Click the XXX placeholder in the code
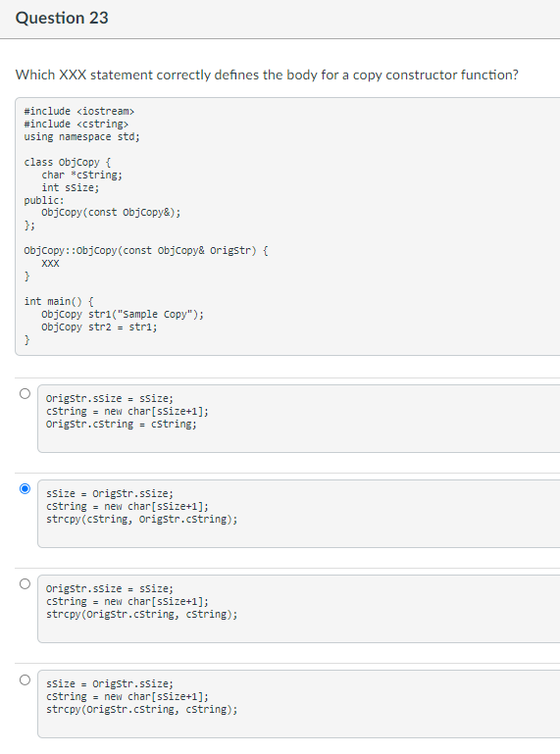This screenshot has height=754, width=560. (x=50, y=264)
